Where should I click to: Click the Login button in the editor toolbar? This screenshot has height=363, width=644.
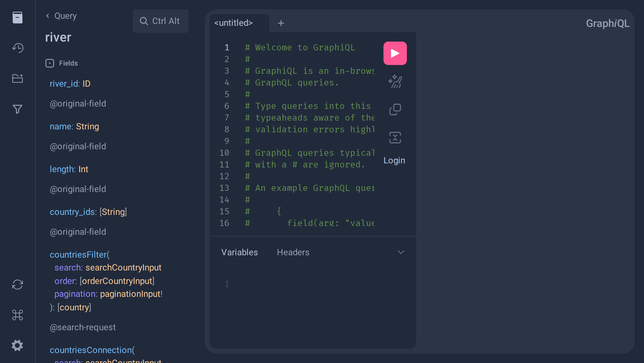pyautogui.click(x=394, y=160)
